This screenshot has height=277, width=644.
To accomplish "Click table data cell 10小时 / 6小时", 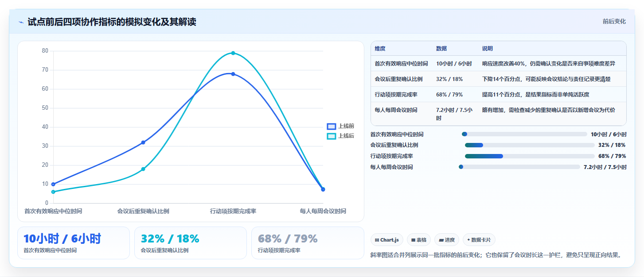I will tap(454, 64).
